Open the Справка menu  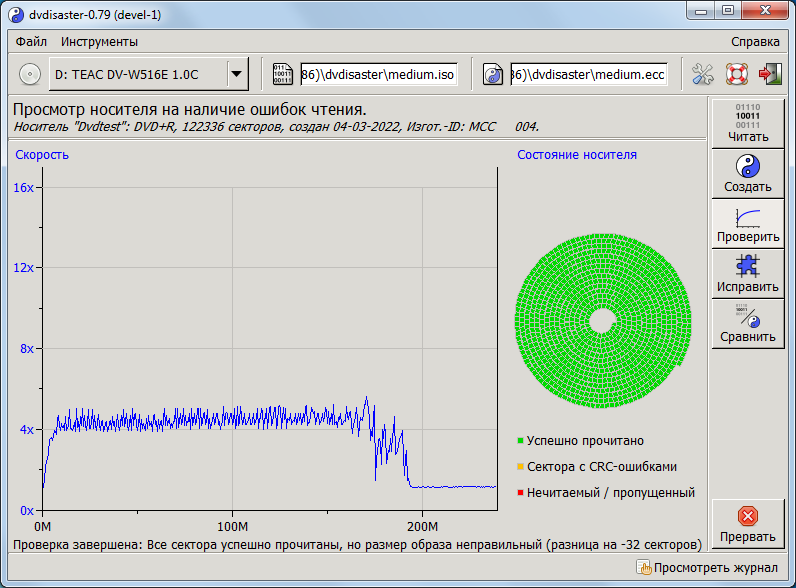click(x=755, y=42)
